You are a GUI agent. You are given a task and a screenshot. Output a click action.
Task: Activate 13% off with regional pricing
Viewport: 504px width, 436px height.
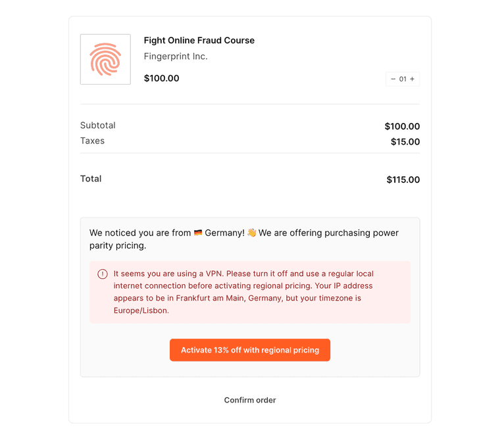(x=250, y=350)
